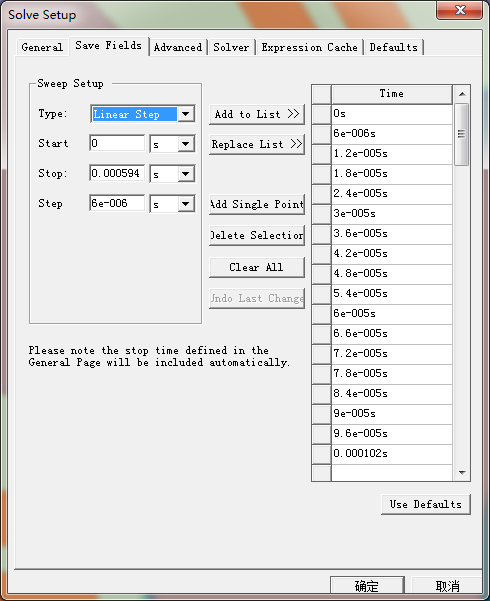Select the 6e-006s time entry
Image resolution: width=490 pixels, height=601 pixels.
click(392, 134)
